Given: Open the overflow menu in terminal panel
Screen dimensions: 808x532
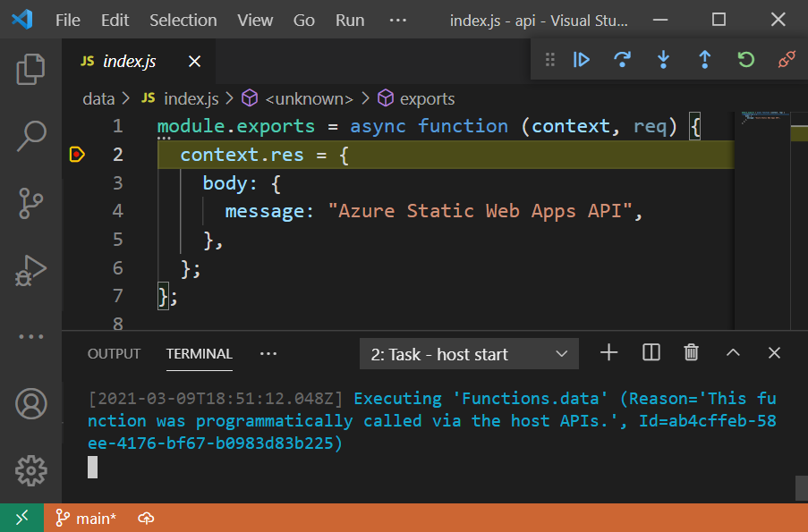Looking at the screenshot, I should (x=268, y=353).
